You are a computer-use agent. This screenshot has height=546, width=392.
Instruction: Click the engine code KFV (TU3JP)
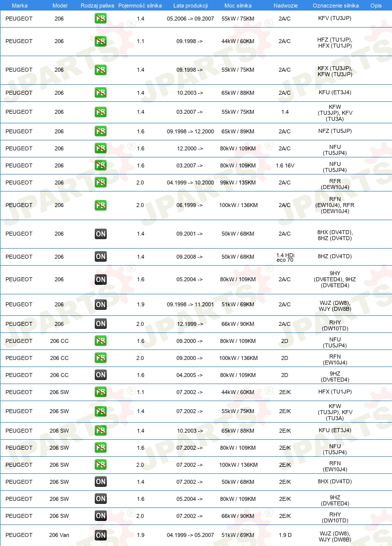pyautogui.click(x=335, y=18)
